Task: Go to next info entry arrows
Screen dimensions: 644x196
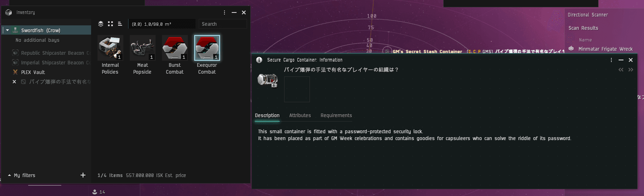Action: (x=631, y=70)
